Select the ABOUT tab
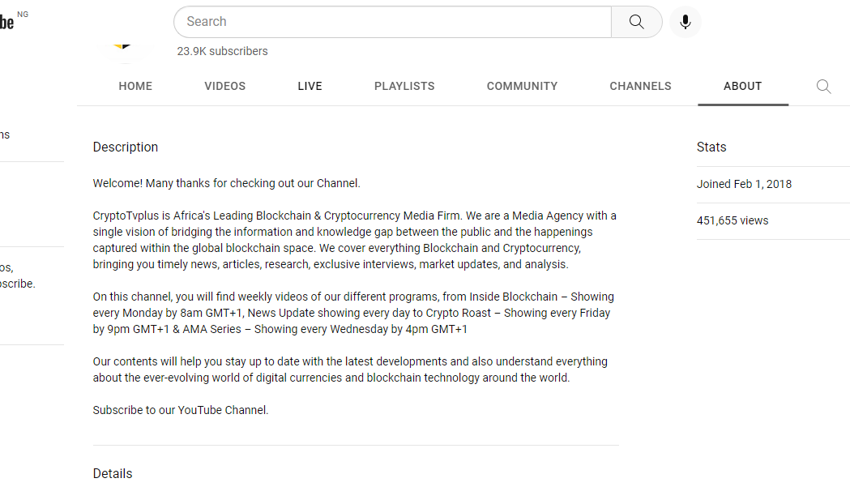The height and width of the screenshot is (504, 850). pyautogui.click(x=743, y=86)
